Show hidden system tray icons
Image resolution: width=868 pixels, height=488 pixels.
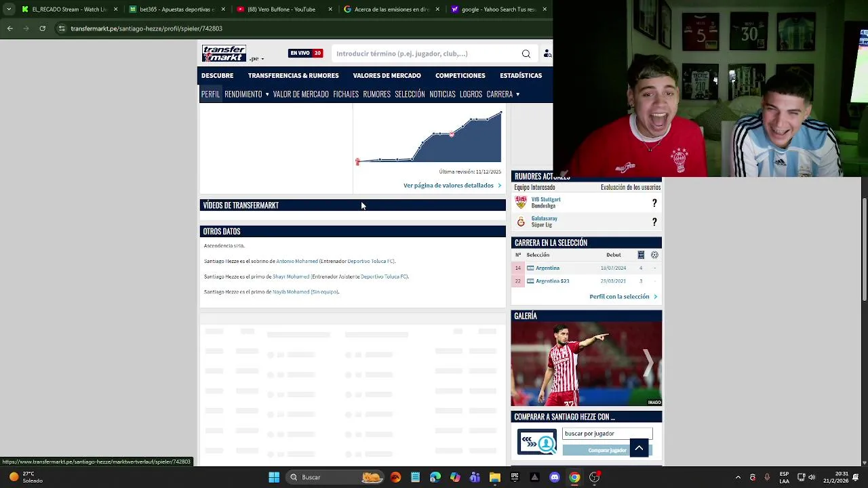tap(738, 477)
